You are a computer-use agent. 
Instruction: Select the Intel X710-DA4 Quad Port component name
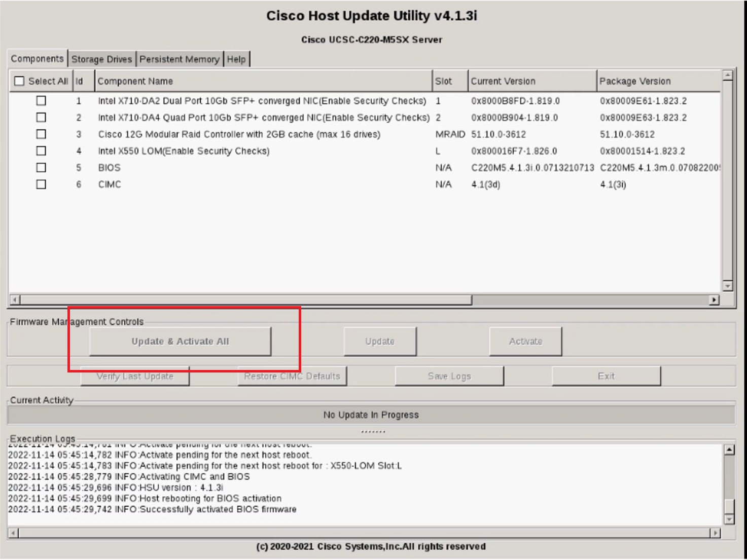(264, 118)
